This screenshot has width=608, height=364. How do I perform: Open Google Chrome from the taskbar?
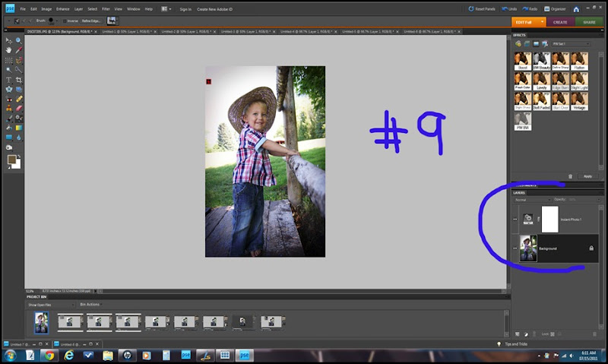pyautogui.click(x=49, y=355)
